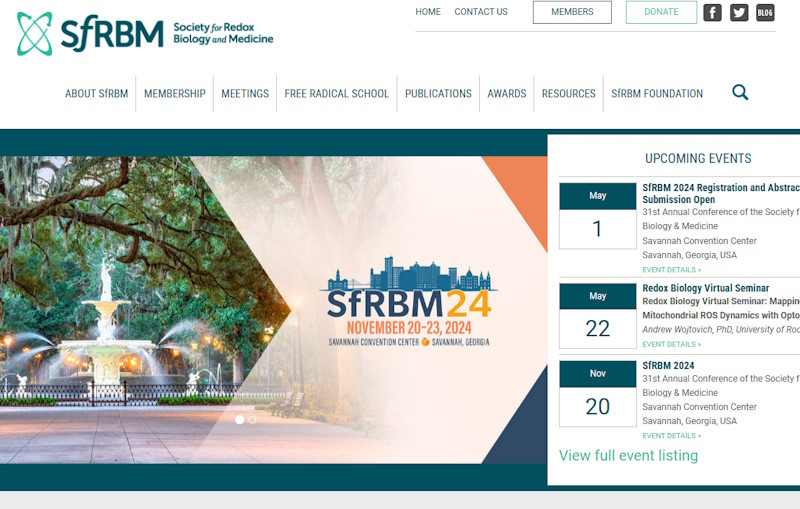Open the SfRBM Facebook page icon
The height and width of the screenshot is (509, 800).
tap(712, 12)
